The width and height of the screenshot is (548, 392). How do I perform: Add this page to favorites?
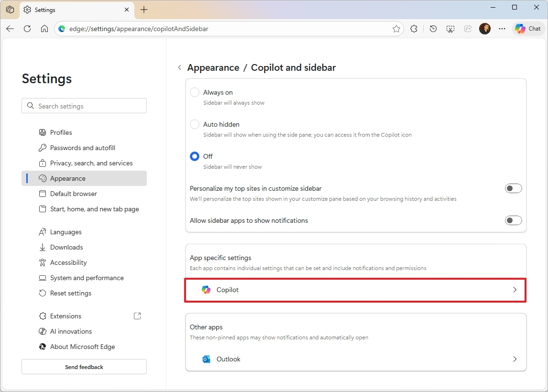coord(396,29)
